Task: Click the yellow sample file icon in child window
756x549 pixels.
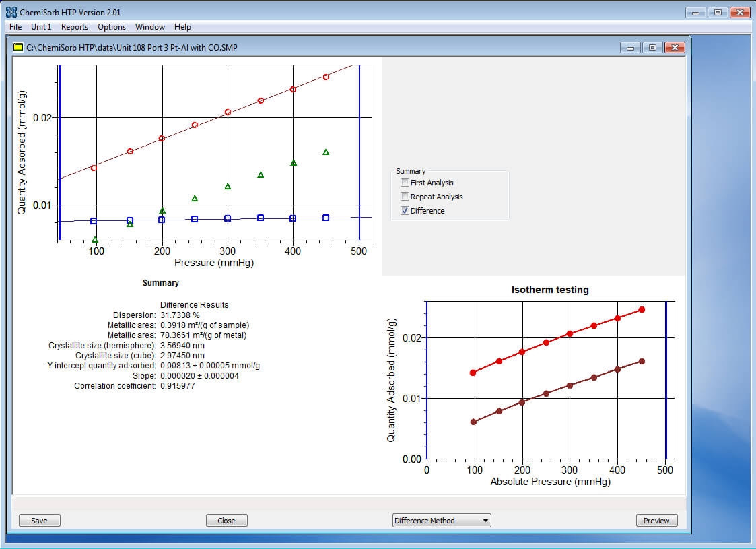Action: click(x=19, y=47)
